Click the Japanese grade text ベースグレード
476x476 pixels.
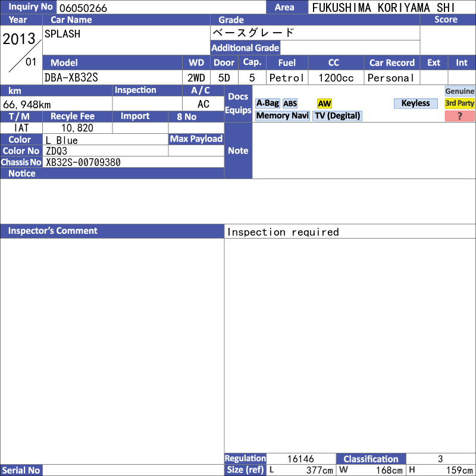tap(253, 33)
